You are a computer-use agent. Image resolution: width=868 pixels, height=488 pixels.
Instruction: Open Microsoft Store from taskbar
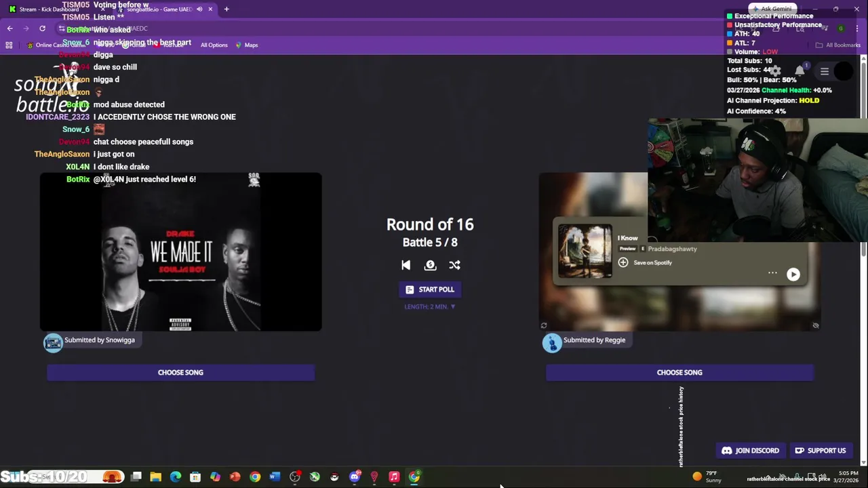195,477
